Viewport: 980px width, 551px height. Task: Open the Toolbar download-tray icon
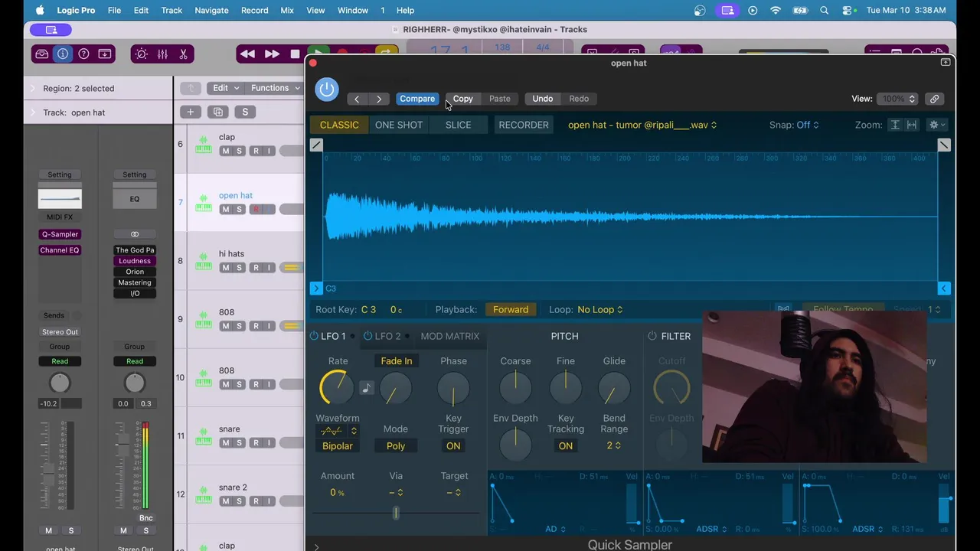tap(105, 54)
